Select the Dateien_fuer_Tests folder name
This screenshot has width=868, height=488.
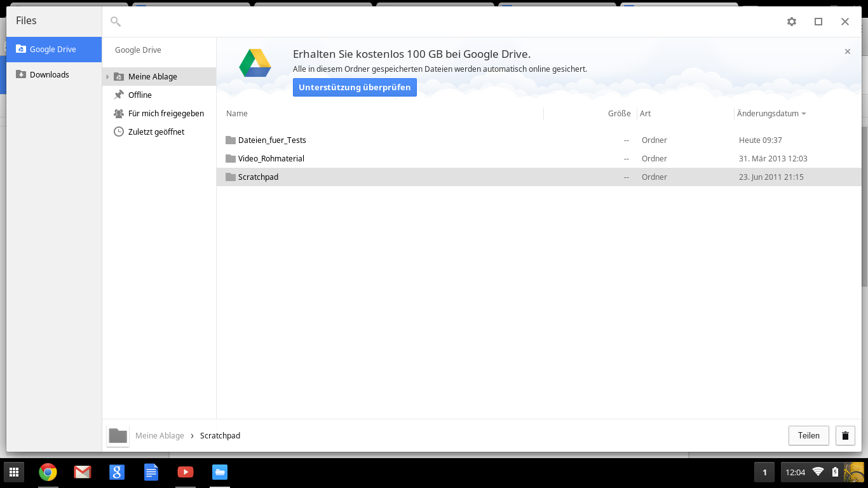tap(272, 140)
